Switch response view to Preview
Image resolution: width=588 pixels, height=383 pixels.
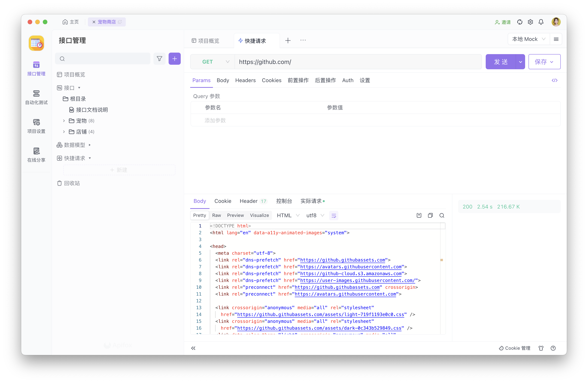(x=235, y=215)
